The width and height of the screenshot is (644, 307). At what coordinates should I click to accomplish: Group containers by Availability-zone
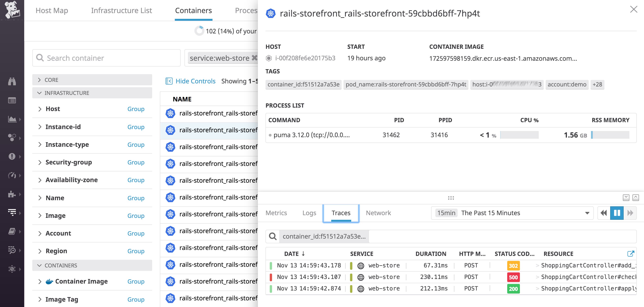[136, 180]
